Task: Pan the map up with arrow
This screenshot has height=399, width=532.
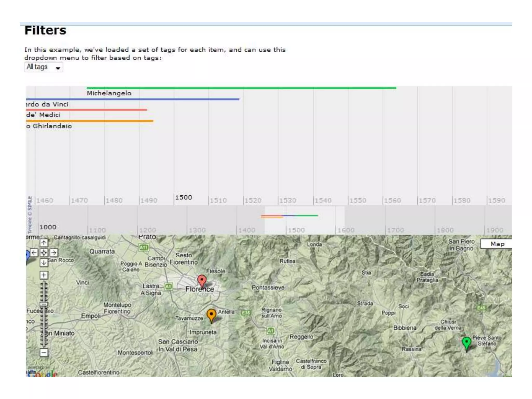Action: [x=44, y=243]
